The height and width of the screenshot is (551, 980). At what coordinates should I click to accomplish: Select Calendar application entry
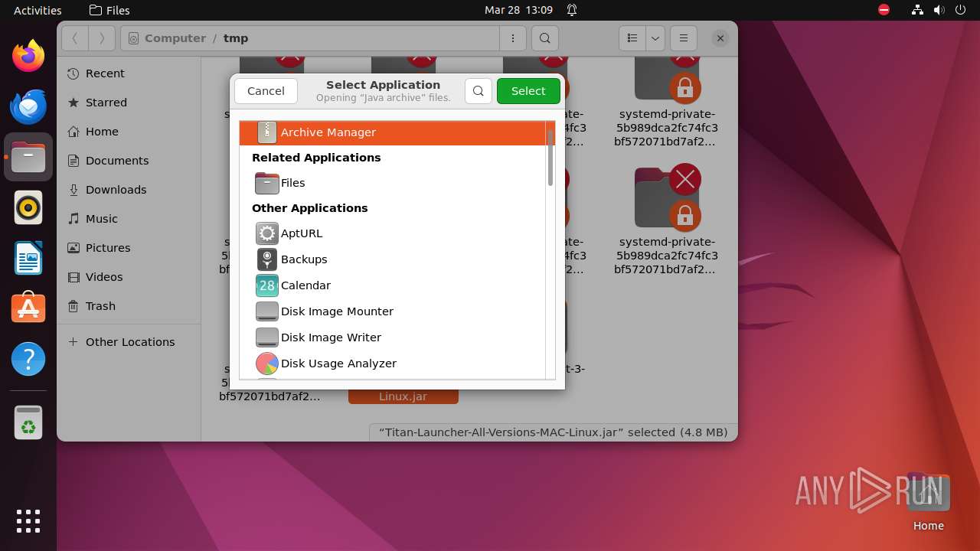point(393,285)
